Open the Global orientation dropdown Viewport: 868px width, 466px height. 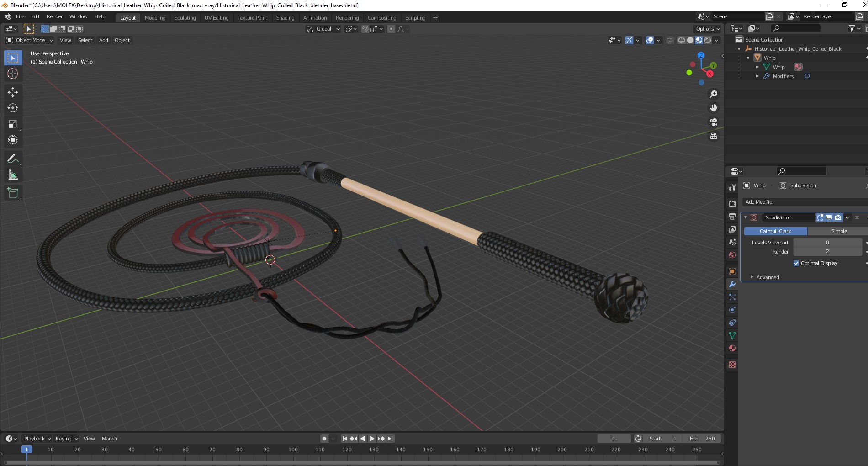coord(323,29)
